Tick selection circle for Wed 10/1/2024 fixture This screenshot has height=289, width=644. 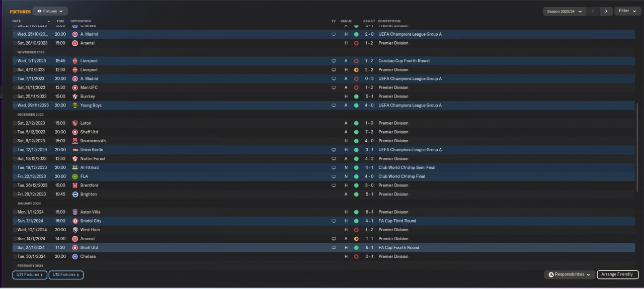(x=15, y=230)
